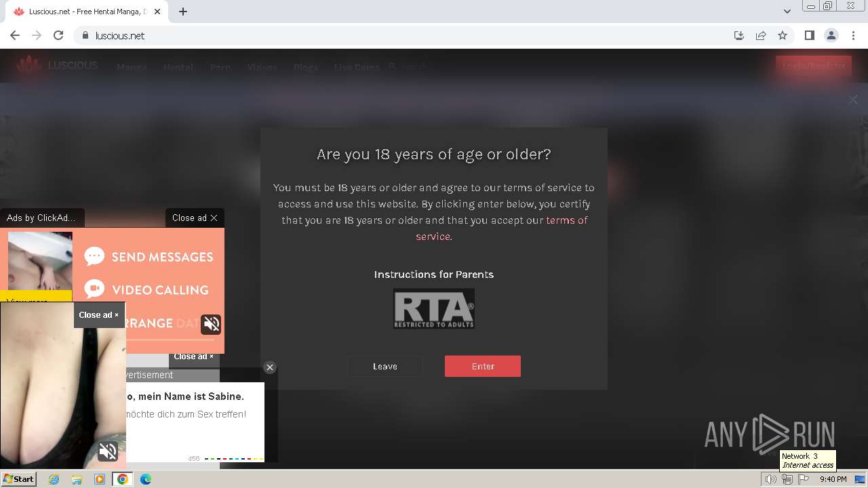Open the Live Cams nav item
This screenshot has height=488, width=868.
pyautogui.click(x=357, y=67)
